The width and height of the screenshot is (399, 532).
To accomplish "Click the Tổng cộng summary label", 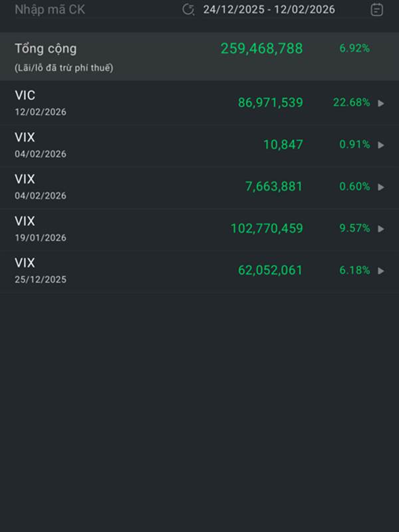I will coord(45,49).
